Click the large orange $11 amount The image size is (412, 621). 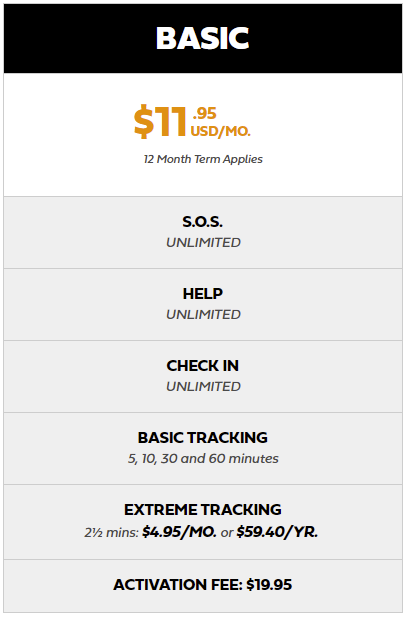pyautogui.click(x=160, y=122)
